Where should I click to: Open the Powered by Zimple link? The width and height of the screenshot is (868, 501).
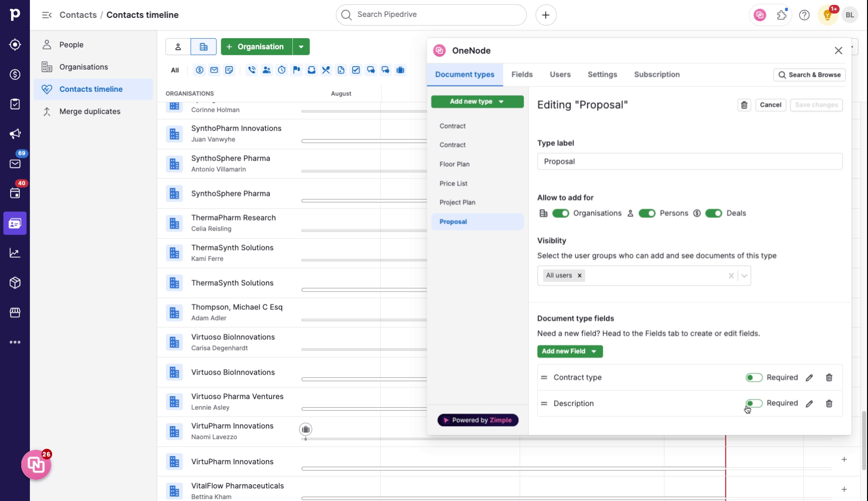pos(478,420)
